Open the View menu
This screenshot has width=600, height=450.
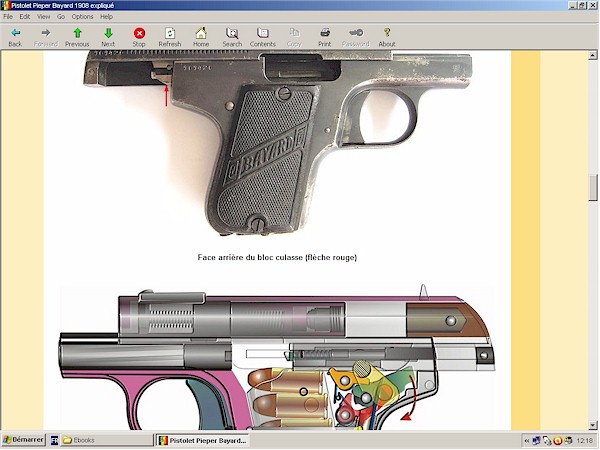[x=43, y=16]
